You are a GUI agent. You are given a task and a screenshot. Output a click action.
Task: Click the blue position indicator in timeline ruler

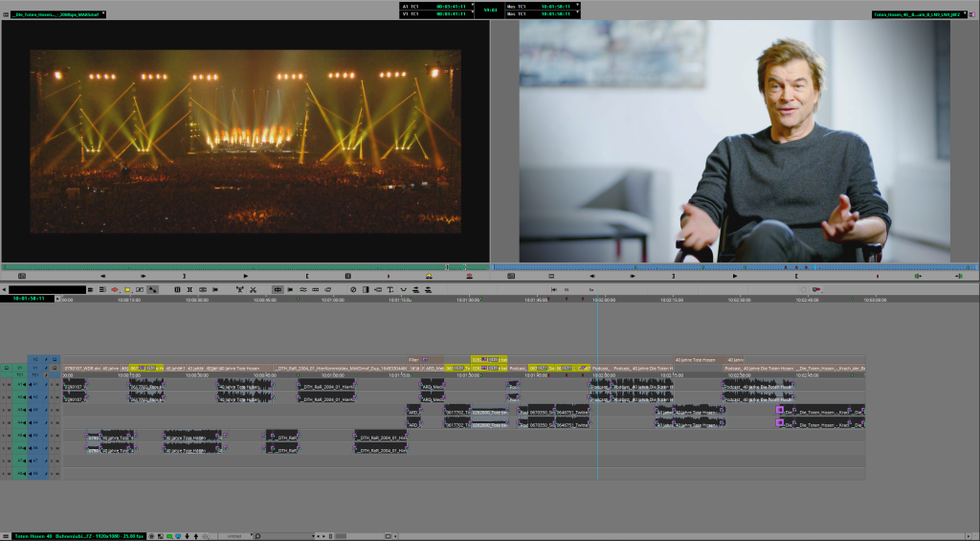click(x=597, y=300)
